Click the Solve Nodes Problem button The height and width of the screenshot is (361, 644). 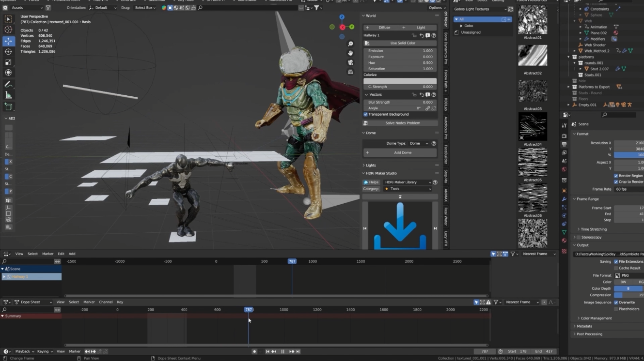click(x=400, y=123)
